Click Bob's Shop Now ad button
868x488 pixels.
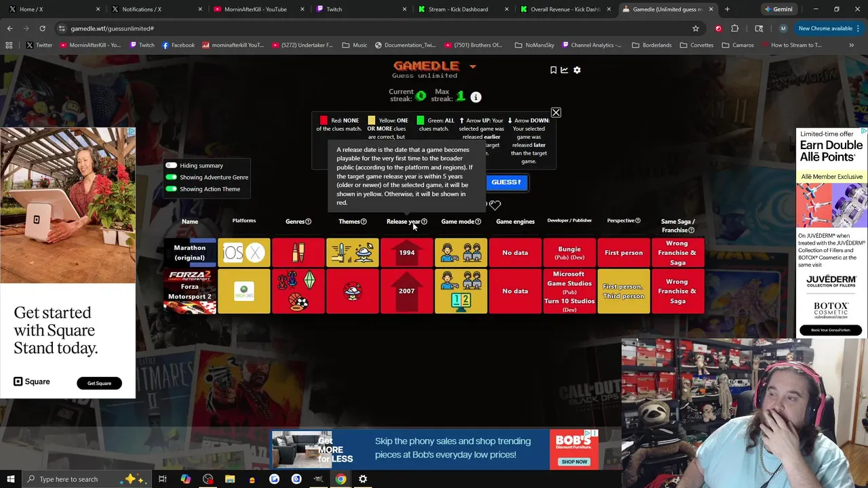click(574, 462)
